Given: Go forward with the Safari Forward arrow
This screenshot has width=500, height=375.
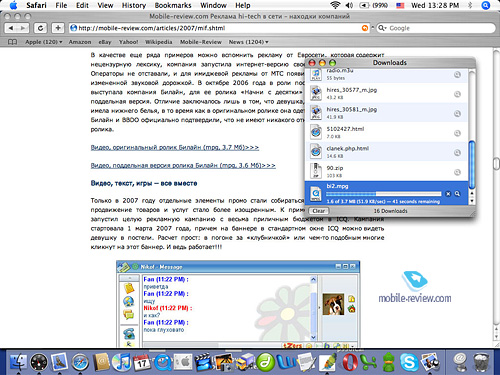Looking at the screenshot, I should pos(23,28).
